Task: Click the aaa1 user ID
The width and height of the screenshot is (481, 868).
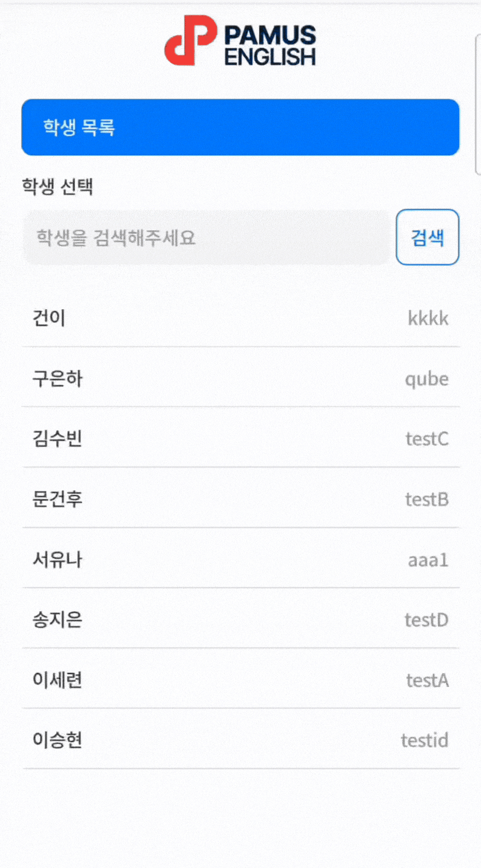Action: (x=428, y=560)
